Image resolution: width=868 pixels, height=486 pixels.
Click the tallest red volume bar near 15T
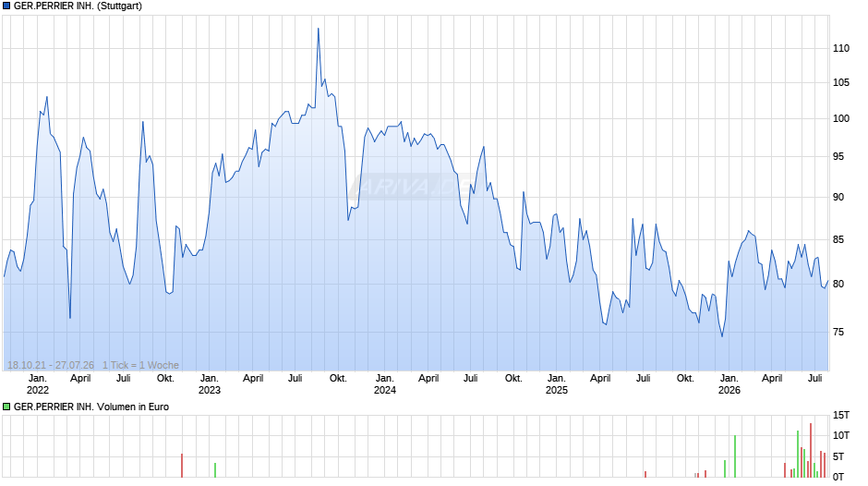(811, 451)
